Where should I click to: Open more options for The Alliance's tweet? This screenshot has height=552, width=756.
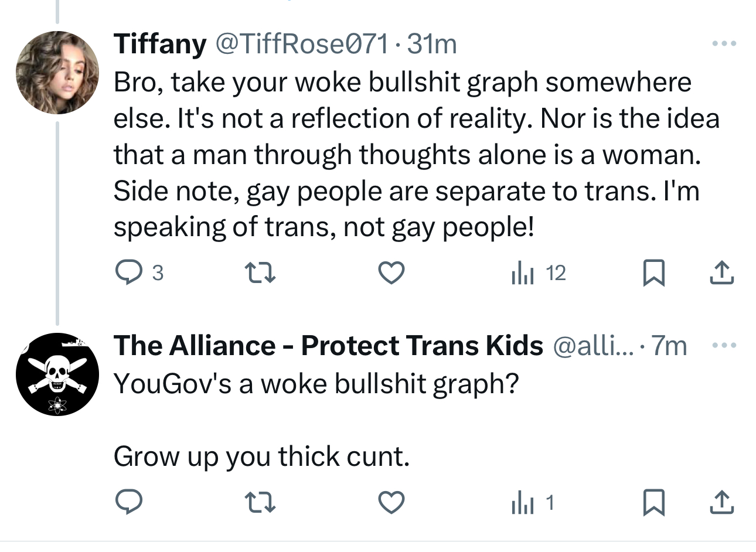724,346
